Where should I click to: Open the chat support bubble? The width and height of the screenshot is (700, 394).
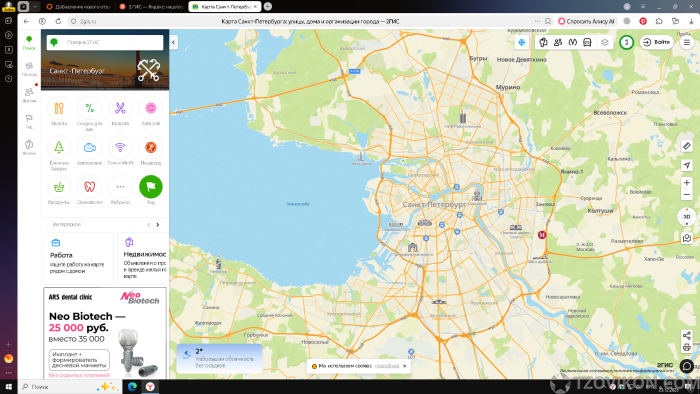pos(687,366)
